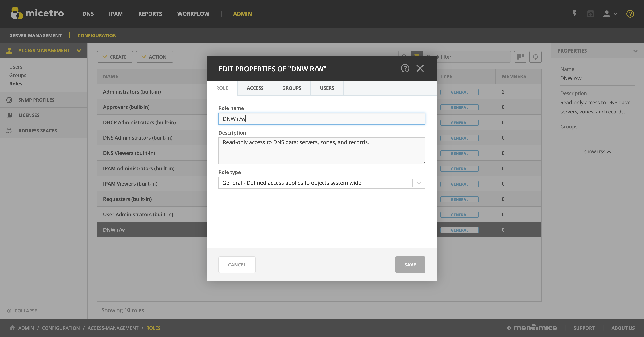
Task: Click the micetro logo
Action: click(x=38, y=13)
